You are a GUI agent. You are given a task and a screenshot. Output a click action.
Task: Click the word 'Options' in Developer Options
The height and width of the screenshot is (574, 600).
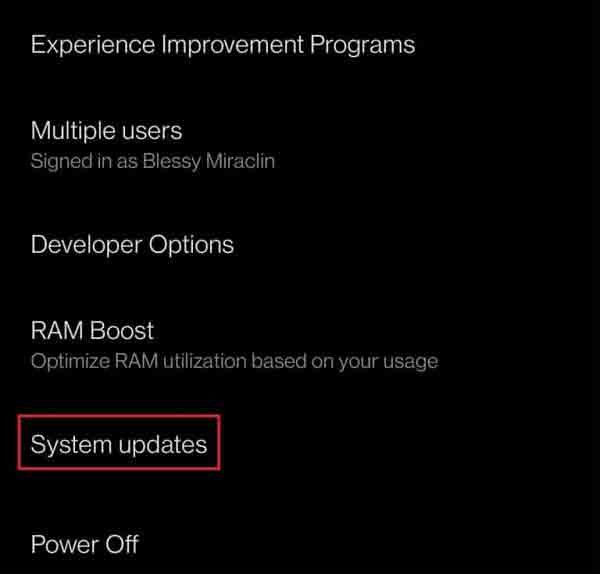(191, 246)
